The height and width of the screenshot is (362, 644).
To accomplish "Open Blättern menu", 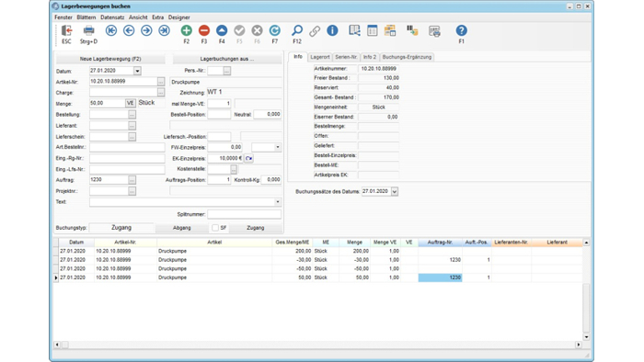I will coord(86,17).
